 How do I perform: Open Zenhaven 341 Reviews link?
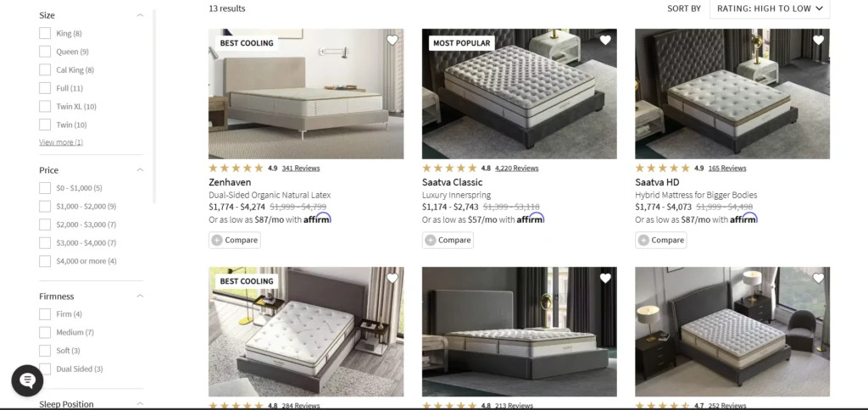click(x=301, y=169)
